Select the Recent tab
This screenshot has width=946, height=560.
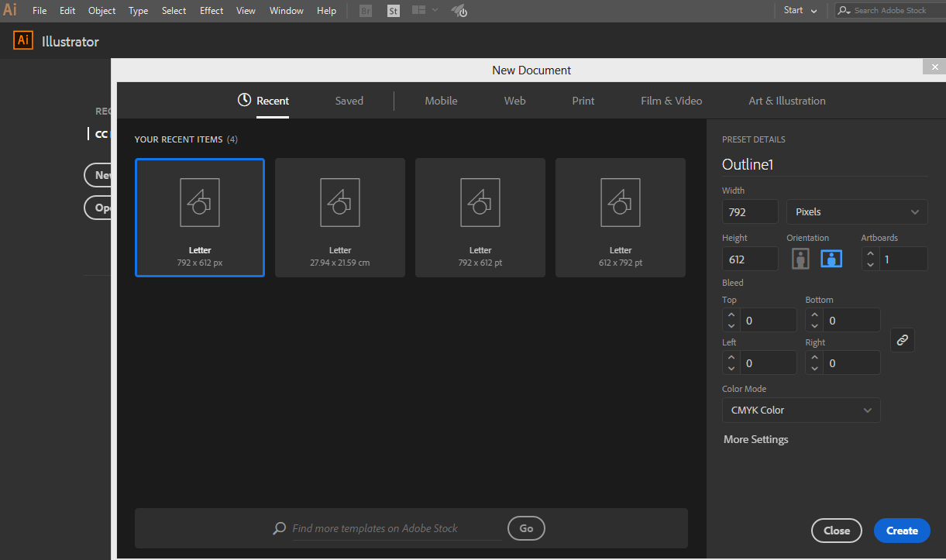point(273,101)
